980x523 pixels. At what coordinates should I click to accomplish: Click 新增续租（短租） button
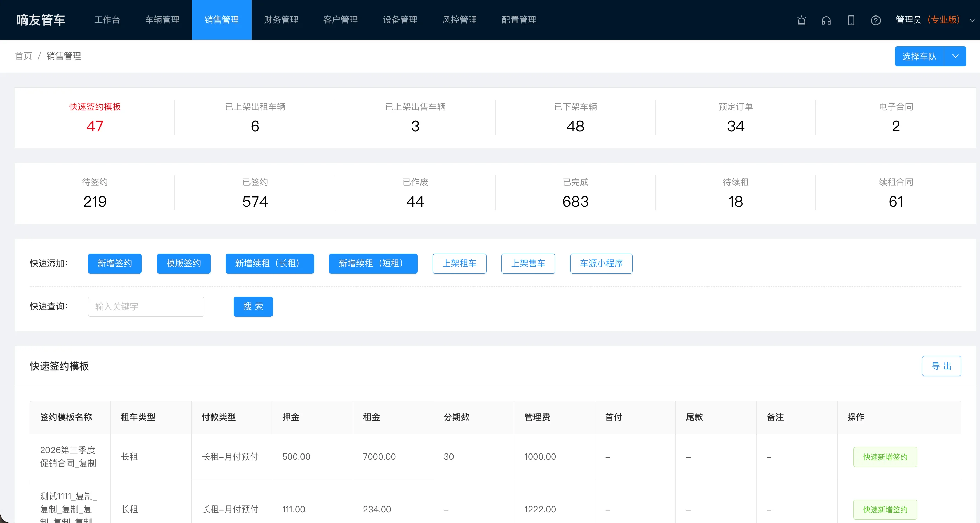pos(373,264)
